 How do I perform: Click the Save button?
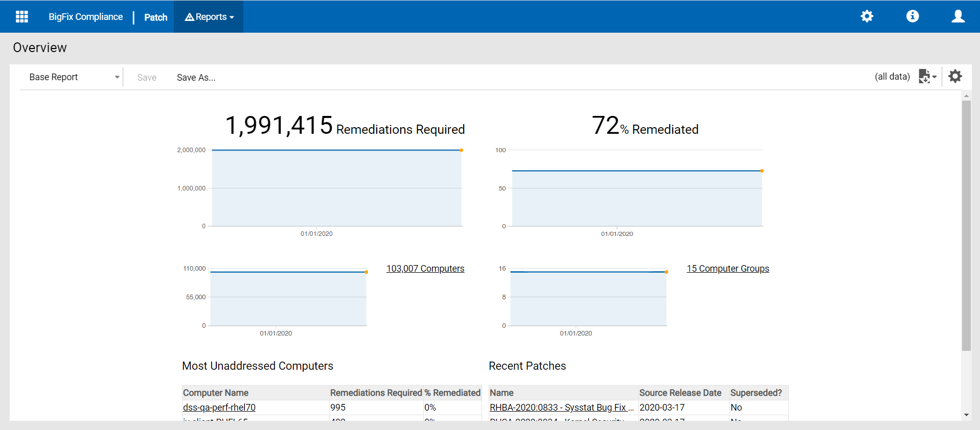click(147, 78)
